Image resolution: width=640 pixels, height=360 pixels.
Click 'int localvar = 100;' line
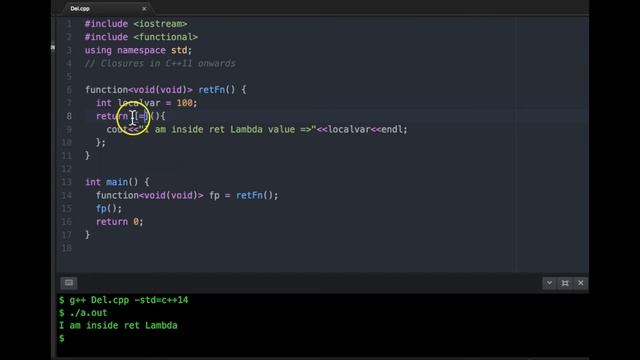[147, 103]
